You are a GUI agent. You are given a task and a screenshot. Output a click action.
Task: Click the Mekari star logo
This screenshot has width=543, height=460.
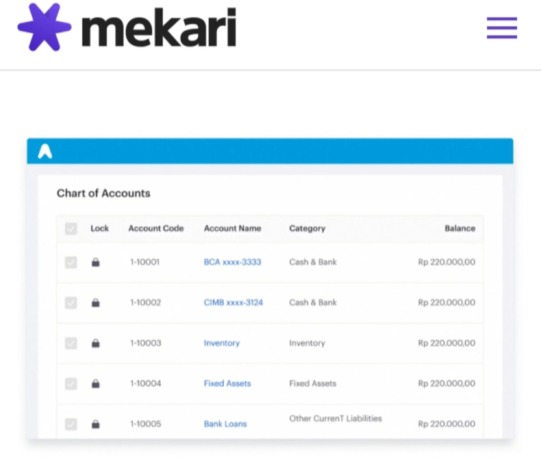[44, 27]
